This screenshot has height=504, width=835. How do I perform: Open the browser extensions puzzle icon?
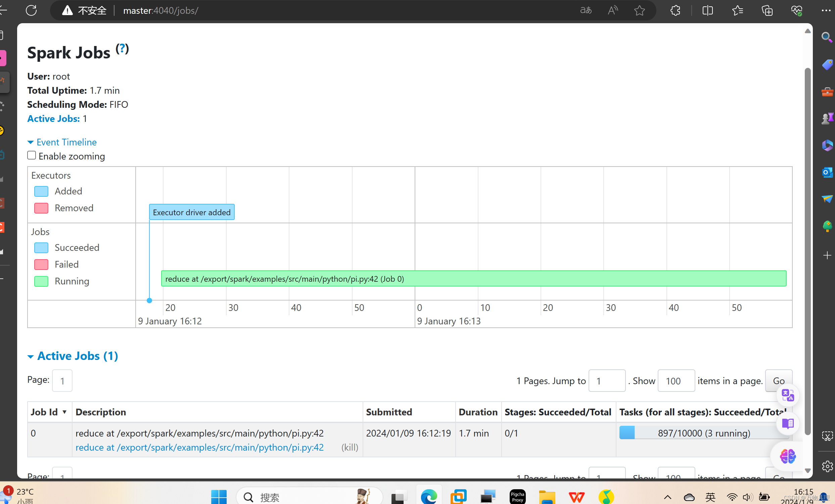(675, 10)
